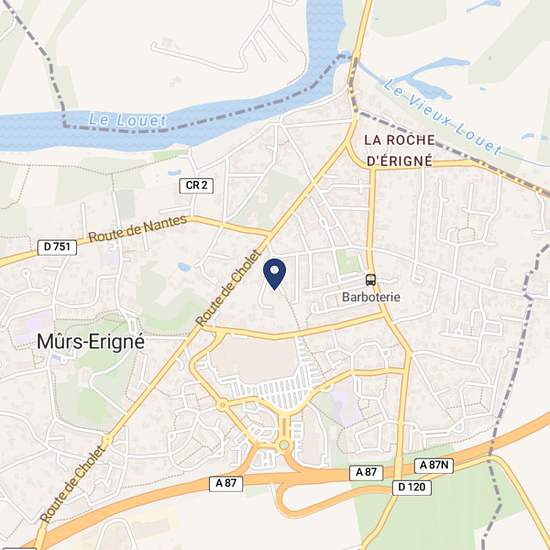Select the Mûrs-Erigné town label
550x550 pixels.
click(x=90, y=341)
